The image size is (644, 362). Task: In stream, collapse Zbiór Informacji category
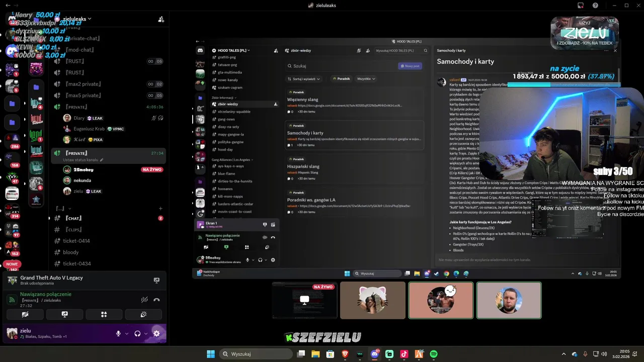tap(224, 98)
